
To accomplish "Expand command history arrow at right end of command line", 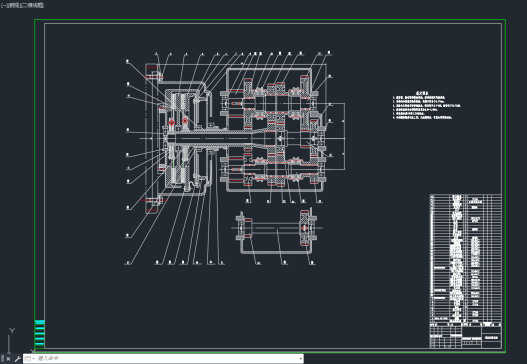I will click(300, 359).
